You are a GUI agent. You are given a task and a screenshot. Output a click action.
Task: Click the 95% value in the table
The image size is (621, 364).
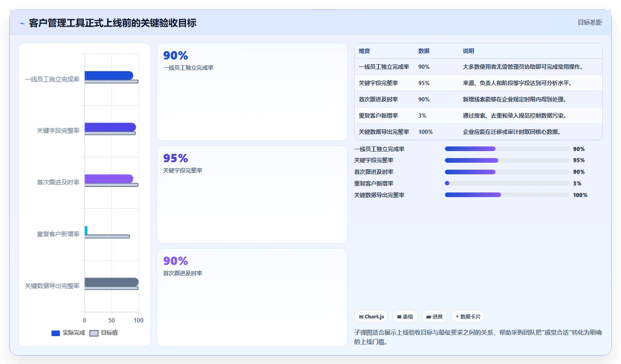point(424,83)
